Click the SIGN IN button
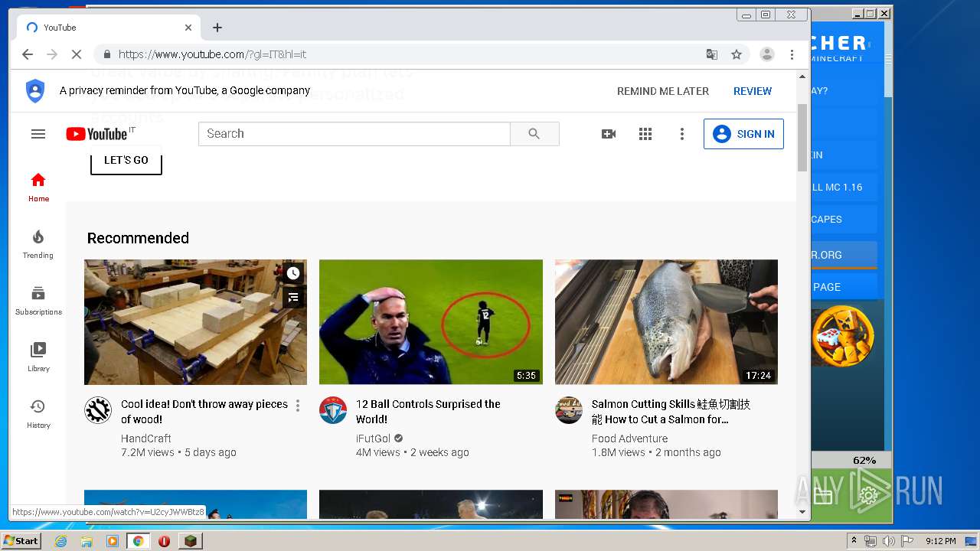The height and width of the screenshot is (551, 980). [x=743, y=134]
